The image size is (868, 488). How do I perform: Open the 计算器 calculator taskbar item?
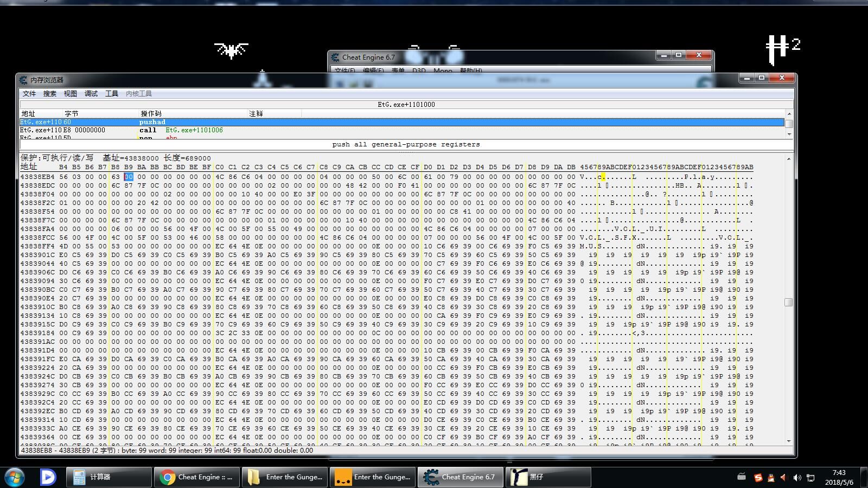coord(108,477)
